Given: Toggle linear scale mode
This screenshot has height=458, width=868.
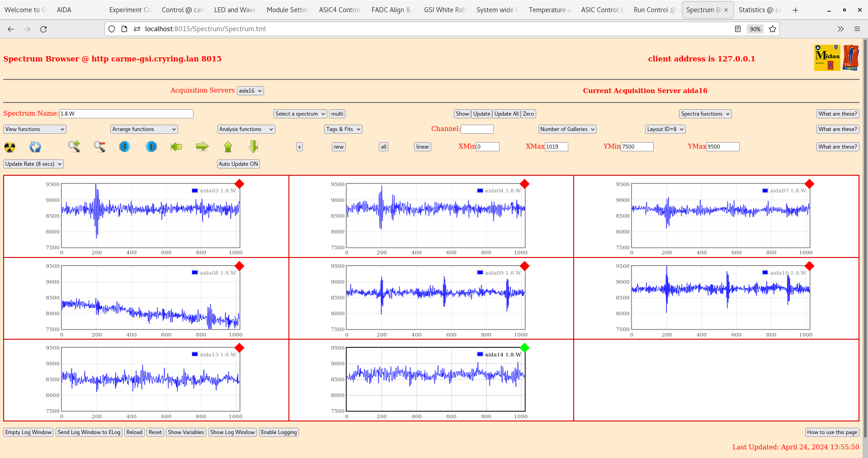Looking at the screenshot, I should click(x=422, y=147).
